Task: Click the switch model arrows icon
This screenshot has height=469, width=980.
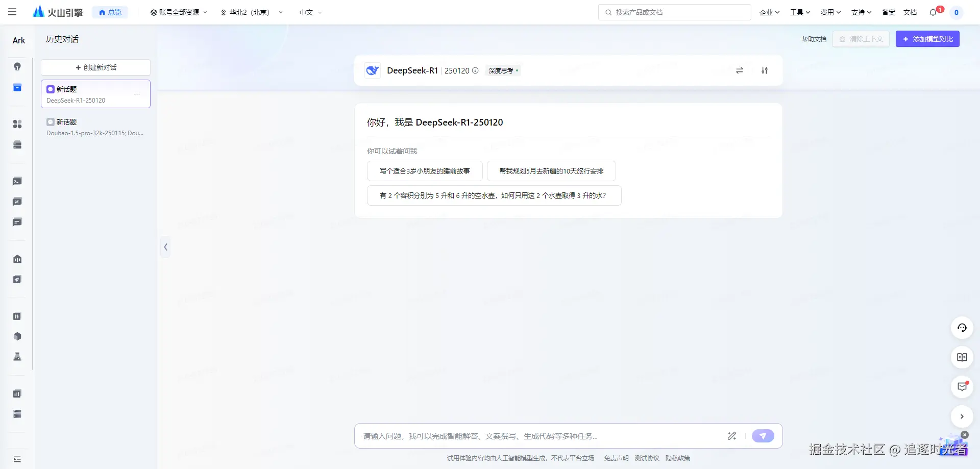Action: coord(740,70)
